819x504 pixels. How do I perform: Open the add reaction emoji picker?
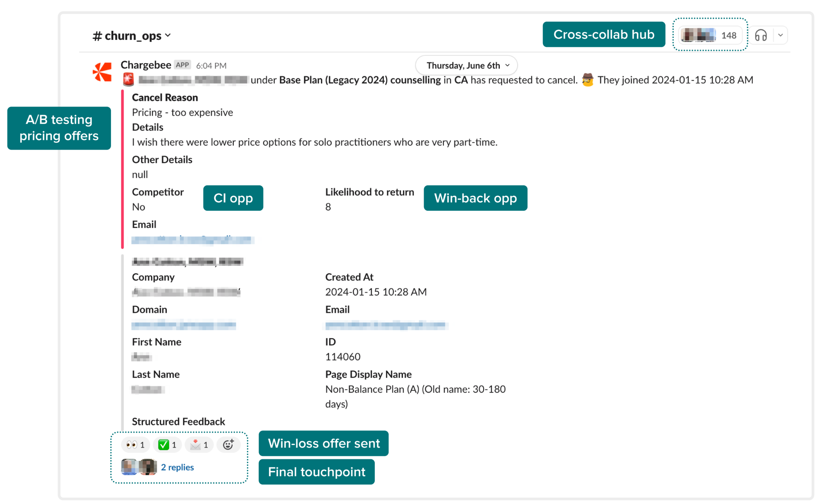229,445
